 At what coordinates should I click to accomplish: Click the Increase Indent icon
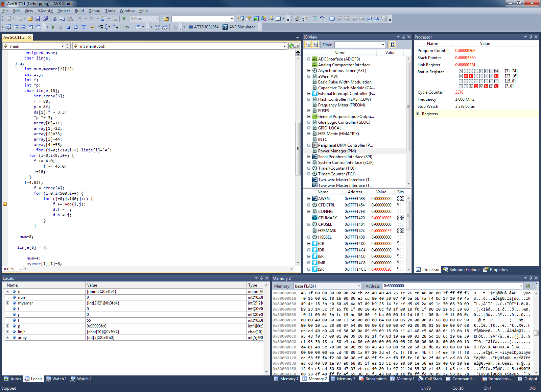click(x=305, y=19)
